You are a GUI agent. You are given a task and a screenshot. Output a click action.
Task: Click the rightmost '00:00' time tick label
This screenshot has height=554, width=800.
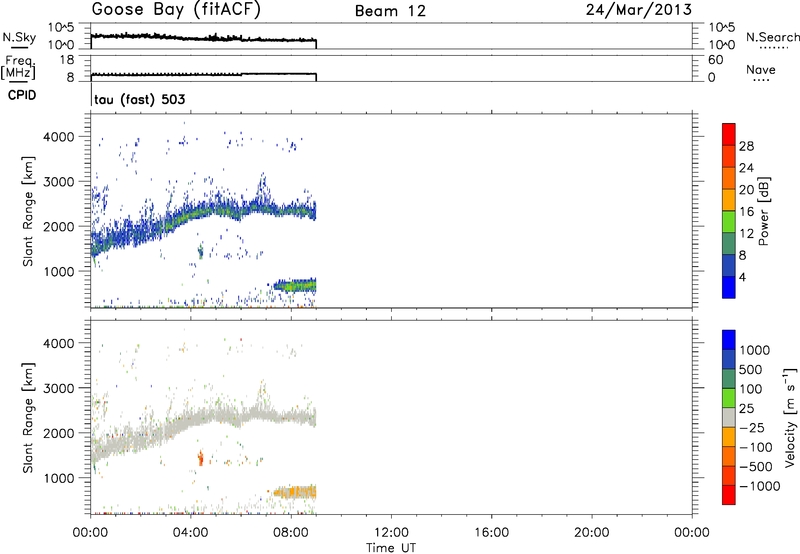[692, 533]
